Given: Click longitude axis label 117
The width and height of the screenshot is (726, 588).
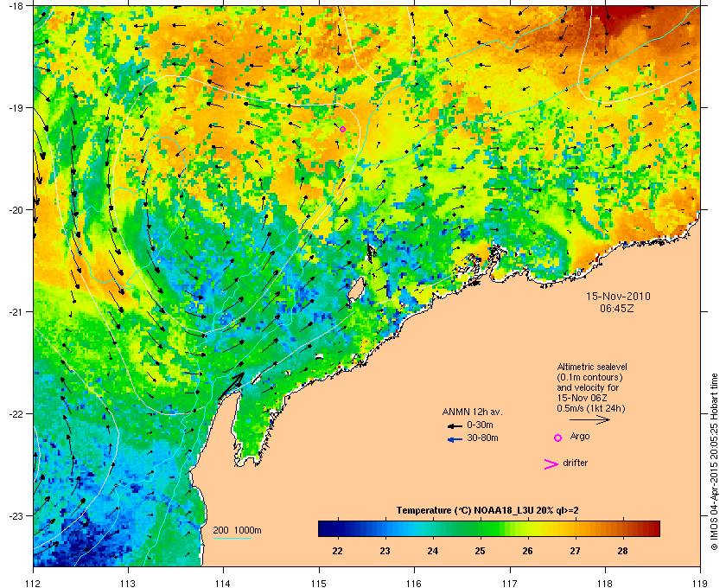Looking at the screenshot, I should point(510,583).
